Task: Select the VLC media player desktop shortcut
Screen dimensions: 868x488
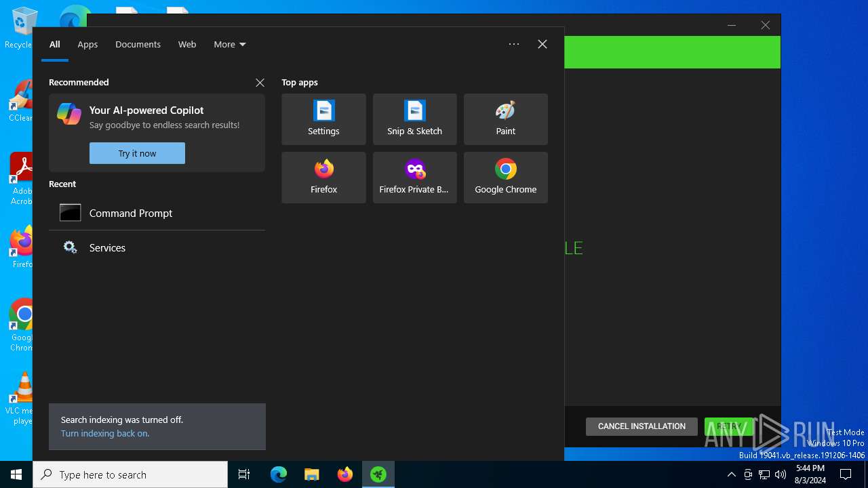Action: pyautogui.click(x=20, y=399)
